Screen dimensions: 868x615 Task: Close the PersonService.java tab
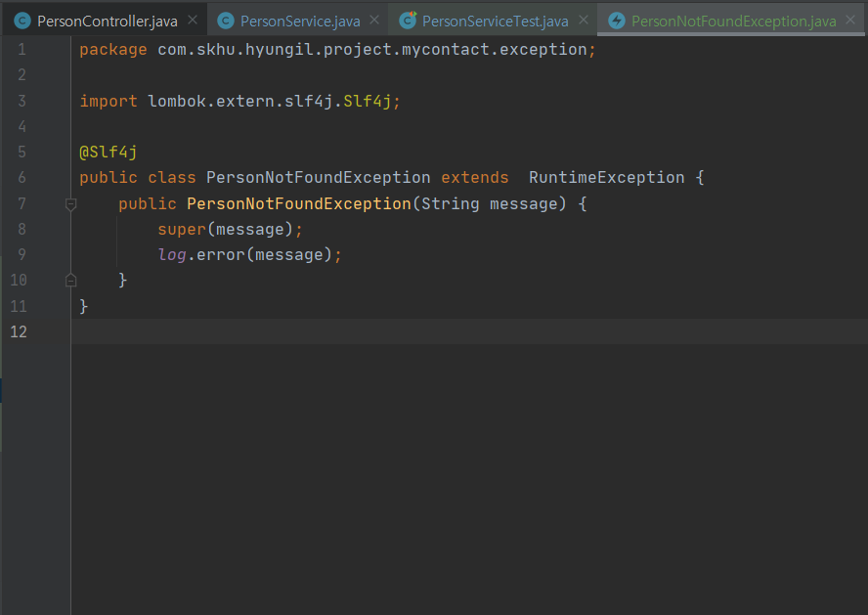(x=374, y=20)
